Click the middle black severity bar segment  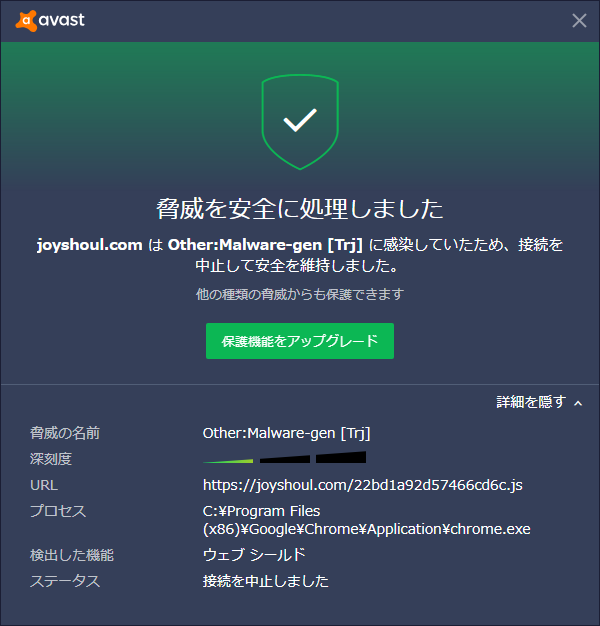click(x=285, y=459)
